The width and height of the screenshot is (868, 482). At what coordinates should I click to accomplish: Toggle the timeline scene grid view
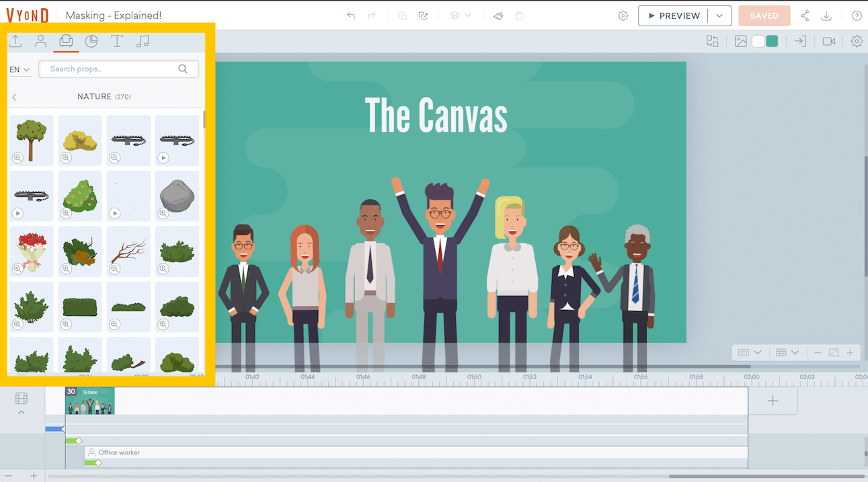coord(22,399)
